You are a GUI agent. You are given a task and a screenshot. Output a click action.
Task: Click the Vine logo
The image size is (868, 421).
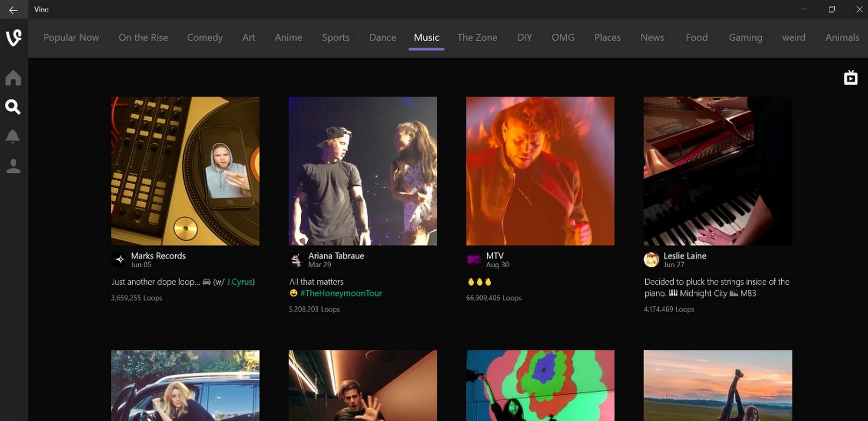pyautogui.click(x=13, y=38)
